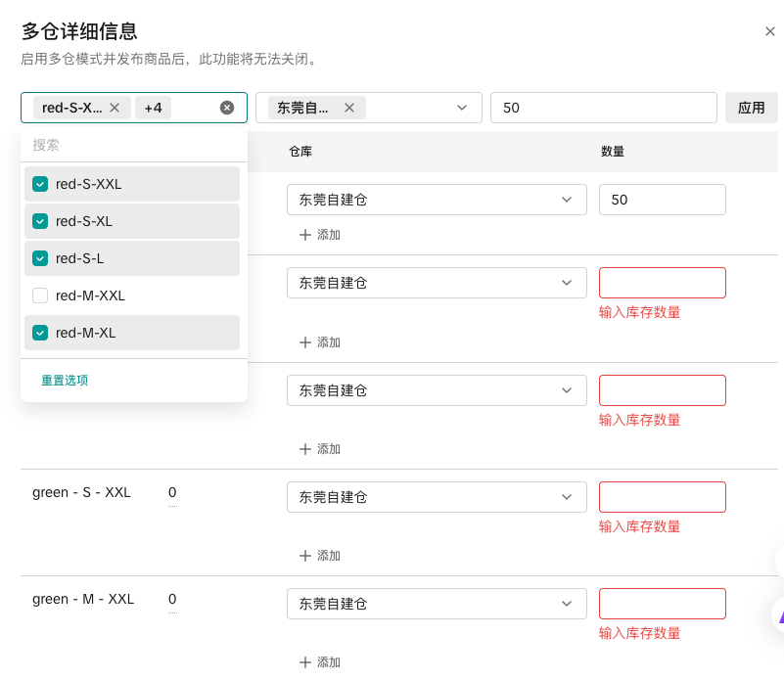Click the plus 添加 under first warehouse row
This screenshot has height=681, width=784.
320,235
